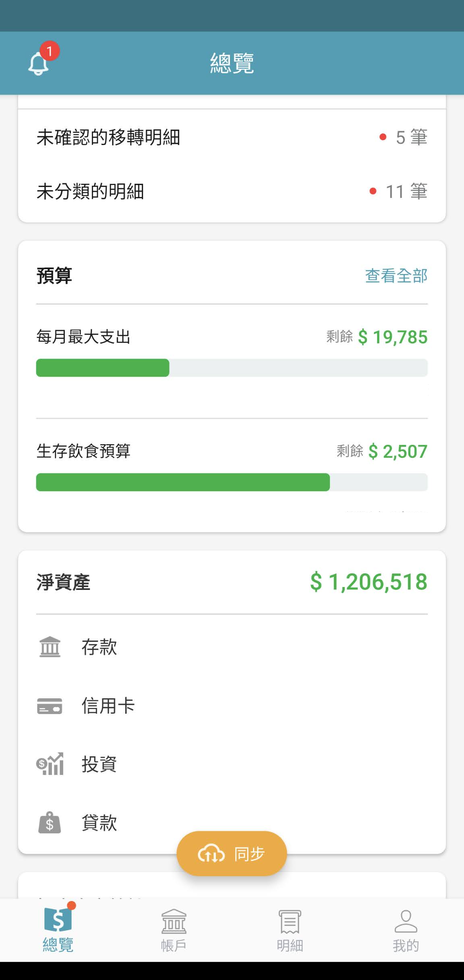
Task: Tap the 淨資產 amount $1,206,518
Action: 369,582
